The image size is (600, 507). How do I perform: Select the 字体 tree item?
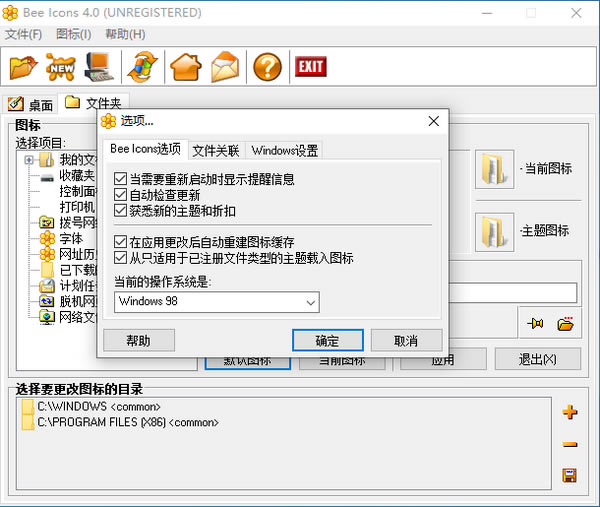(x=71, y=238)
